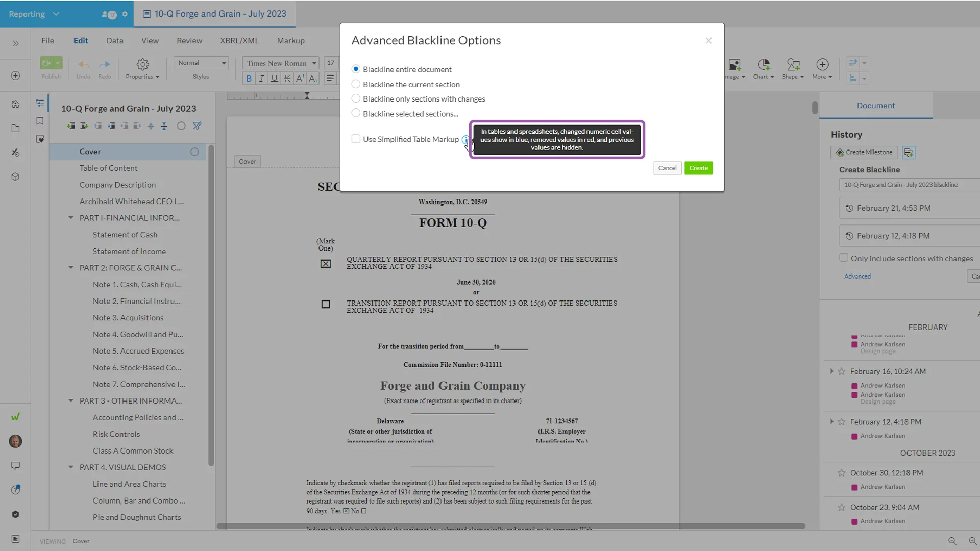
Task: Click the blackline name input field
Action: point(909,185)
